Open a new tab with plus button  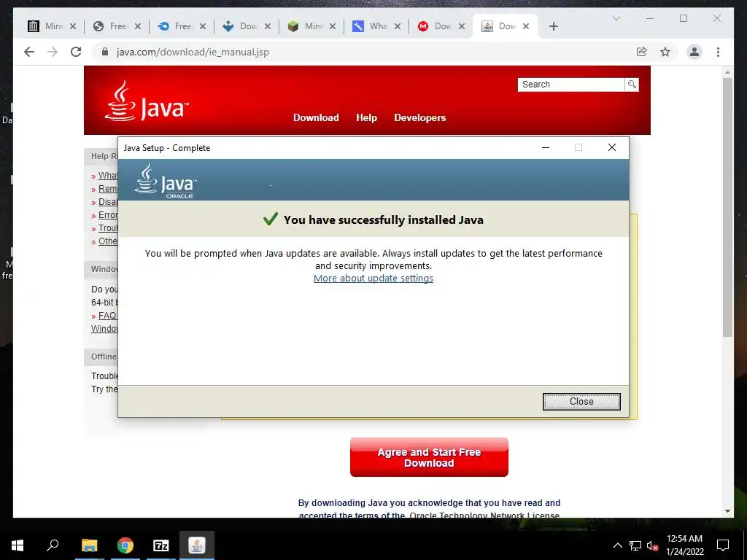(x=553, y=26)
